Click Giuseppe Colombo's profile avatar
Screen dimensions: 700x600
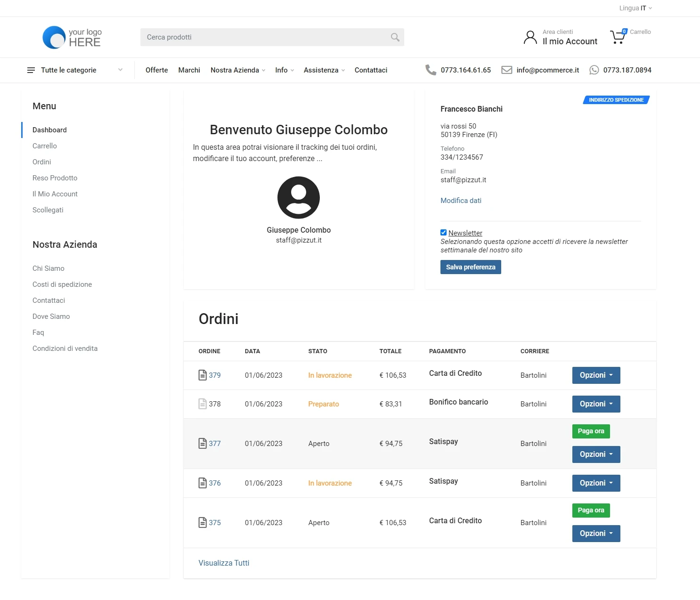pos(299,198)
